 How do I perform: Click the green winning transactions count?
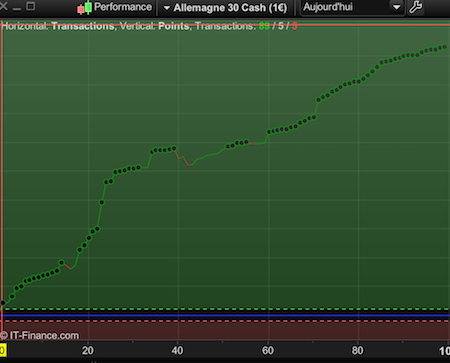click(x=264, y=26)
